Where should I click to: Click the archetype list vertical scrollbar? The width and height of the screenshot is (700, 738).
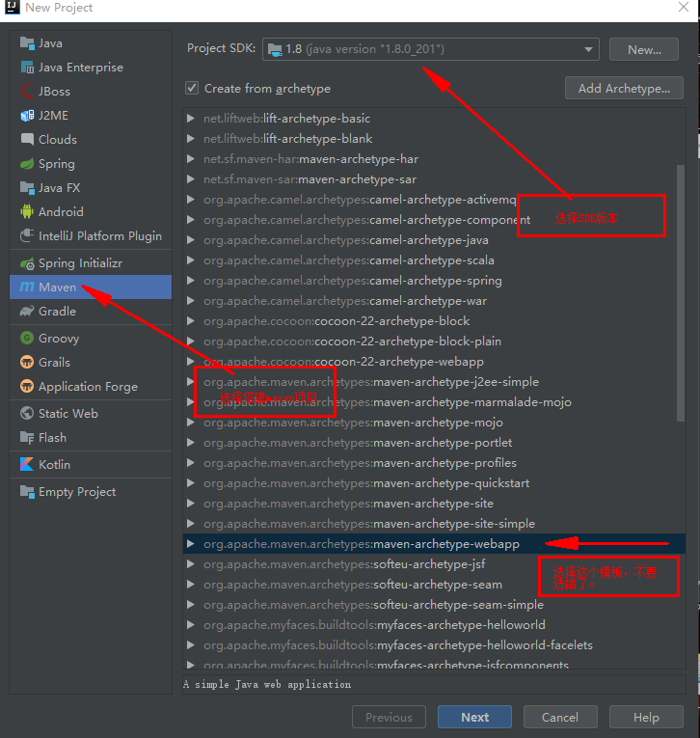point(681,292)
